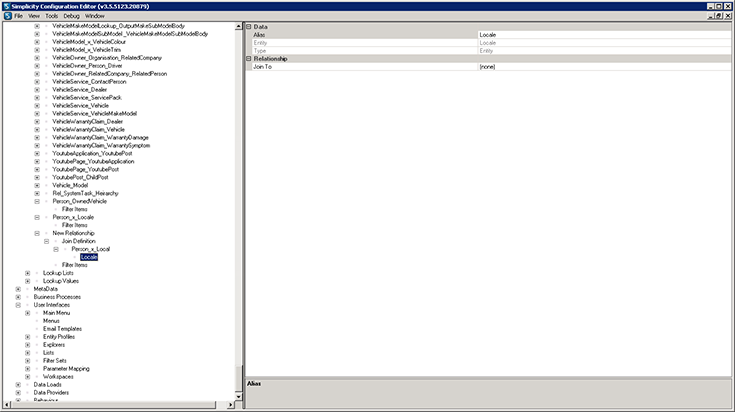
Task: Select the Lists tree item
Action: pos(48,352)
